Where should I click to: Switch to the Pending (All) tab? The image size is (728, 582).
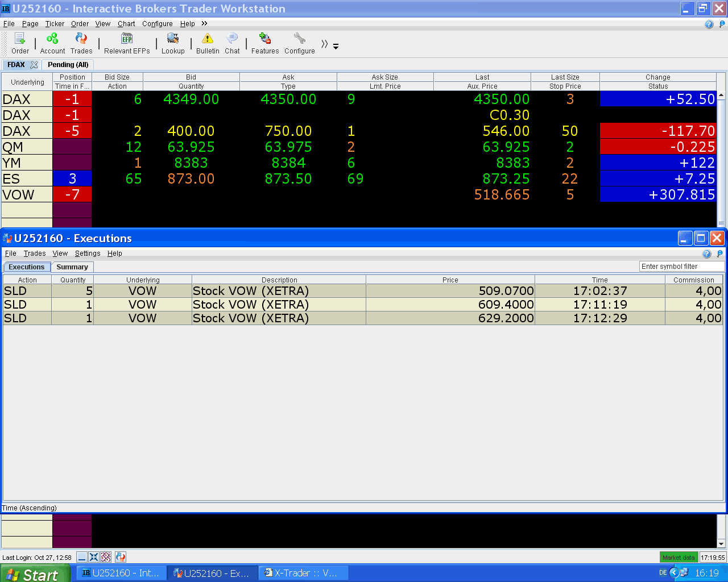(68, 65)
